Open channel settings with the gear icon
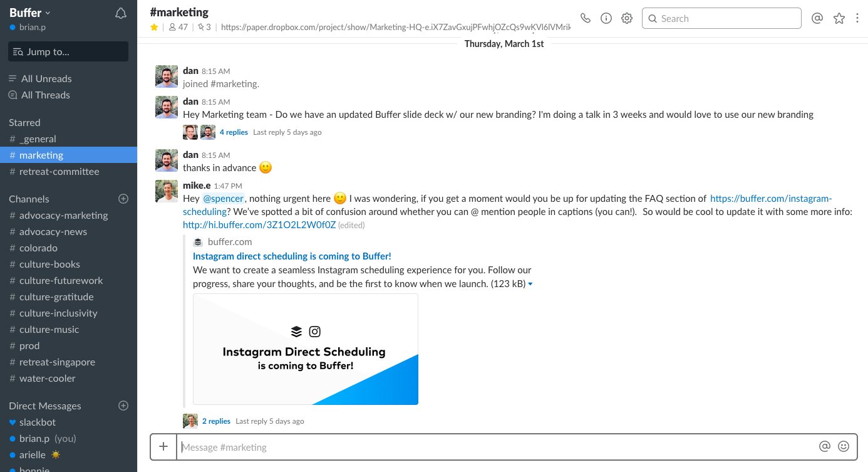Viewport: 868px width, 472px height. 626,18
